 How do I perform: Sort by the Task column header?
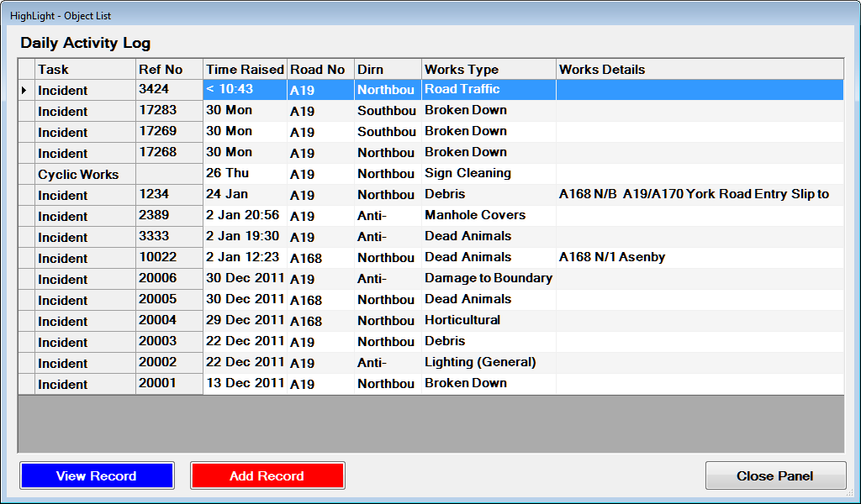pos(85,69)
